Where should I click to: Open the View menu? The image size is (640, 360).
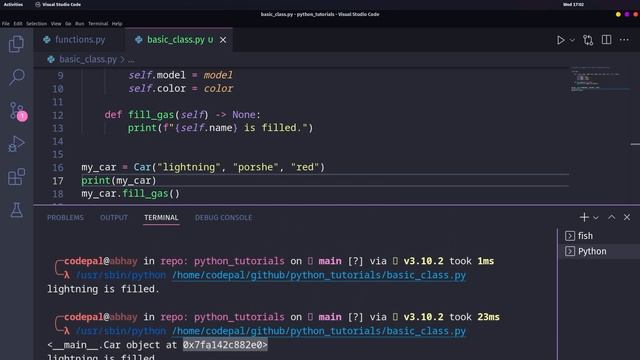point(56,24)
